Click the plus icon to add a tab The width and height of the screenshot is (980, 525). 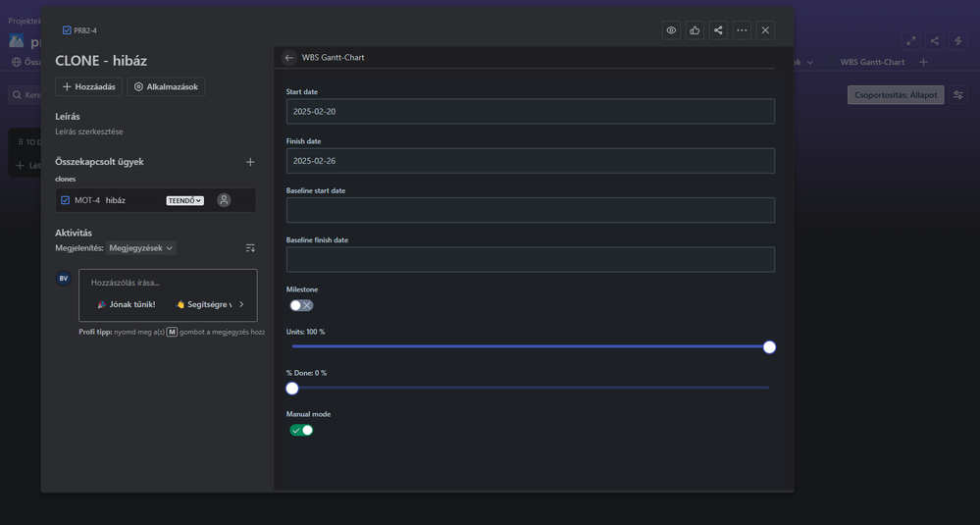tap(923, 62)
